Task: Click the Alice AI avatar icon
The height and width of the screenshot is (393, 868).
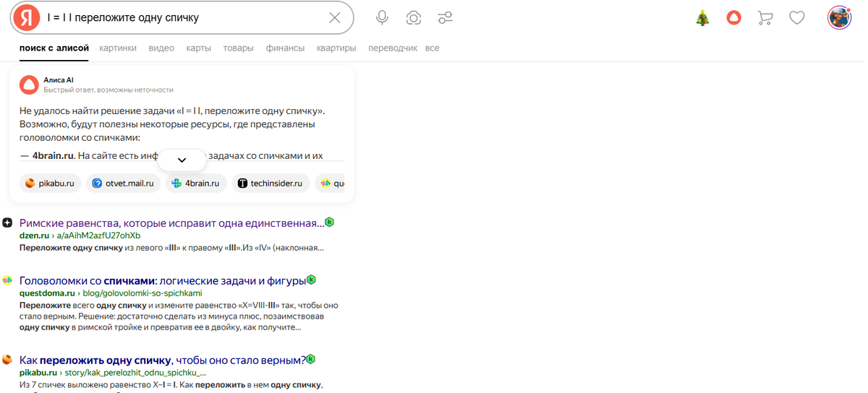Action: 29,85
